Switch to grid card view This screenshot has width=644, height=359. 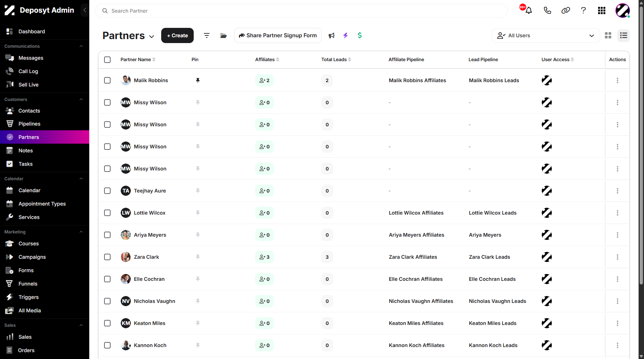click(x=608, y=35)
